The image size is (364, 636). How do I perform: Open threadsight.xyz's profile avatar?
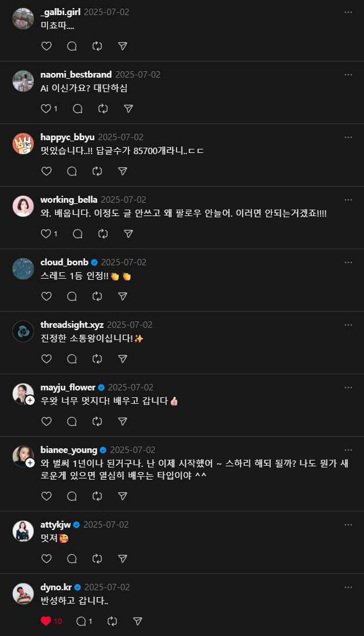(x=23, y=331)
